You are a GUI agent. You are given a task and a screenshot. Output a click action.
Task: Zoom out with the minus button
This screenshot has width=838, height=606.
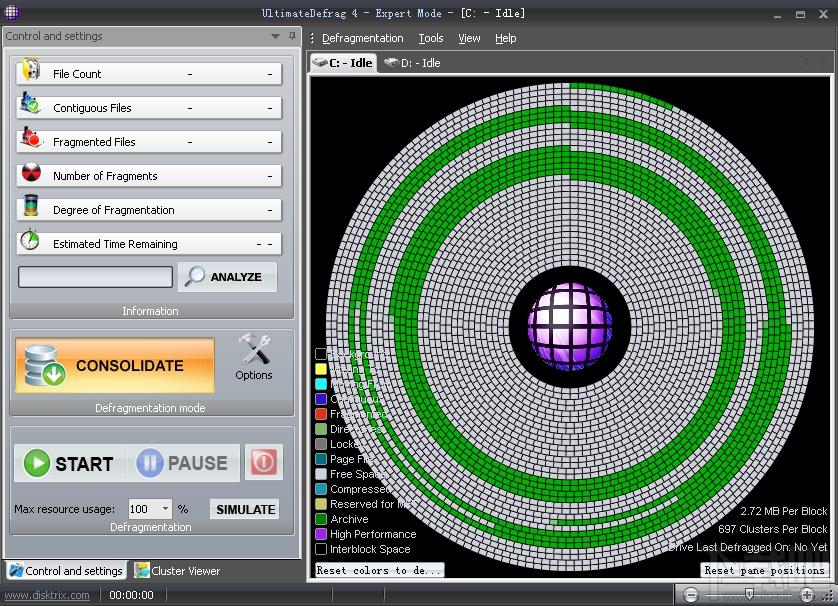pos(690,594)
